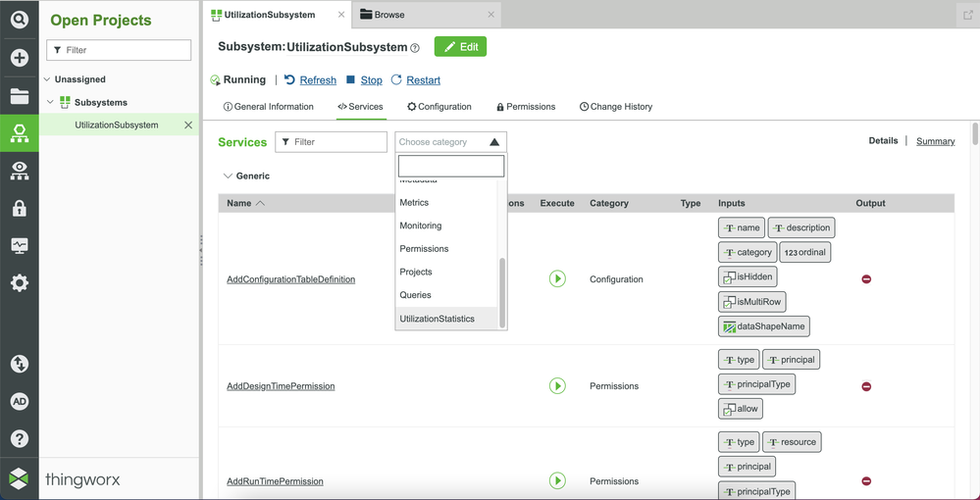Click the Services Filter field
Image resolution: width=980 pixels, height=500 pixels.
coord(332,142)
